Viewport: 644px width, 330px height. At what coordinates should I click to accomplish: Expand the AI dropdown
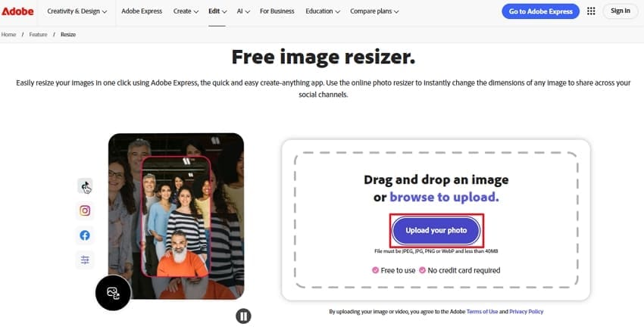243,11
